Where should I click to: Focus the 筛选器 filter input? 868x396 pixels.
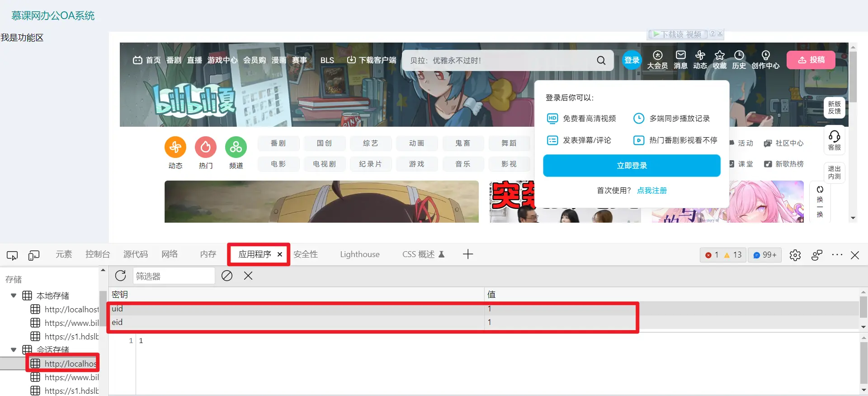point(174,276)
